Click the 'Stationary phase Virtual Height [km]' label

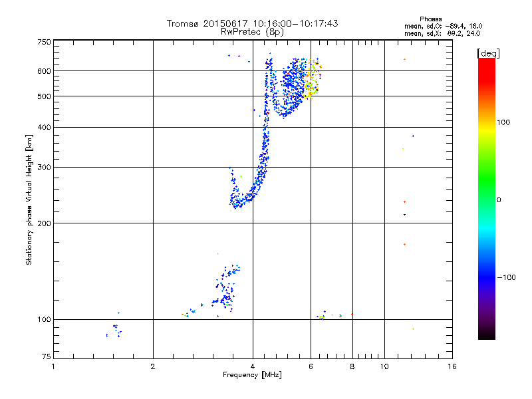point(29,199)
